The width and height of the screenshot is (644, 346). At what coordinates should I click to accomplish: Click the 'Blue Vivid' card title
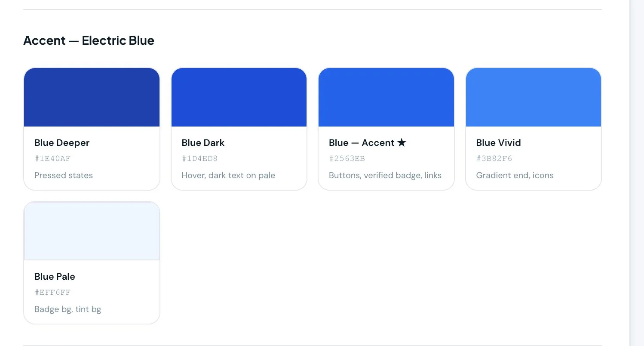498,143
